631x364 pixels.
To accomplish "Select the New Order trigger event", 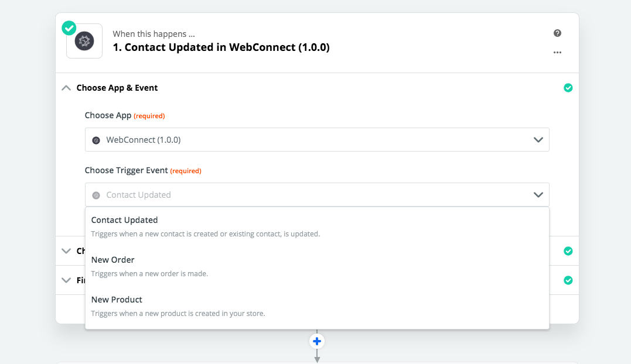I will coord(113,259).
